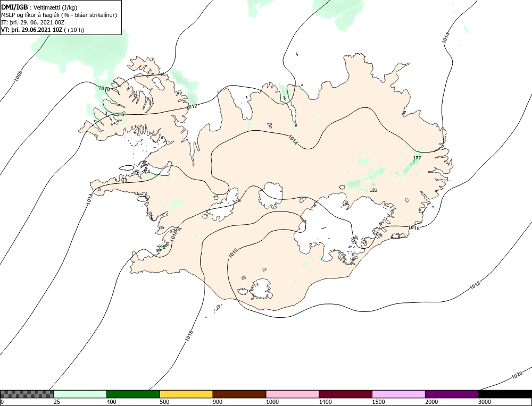Screen dimensions: 532x406
Task: Click the brown 900-1000 legend swatch
Action: pyautogui.click(x=239, y=394)
